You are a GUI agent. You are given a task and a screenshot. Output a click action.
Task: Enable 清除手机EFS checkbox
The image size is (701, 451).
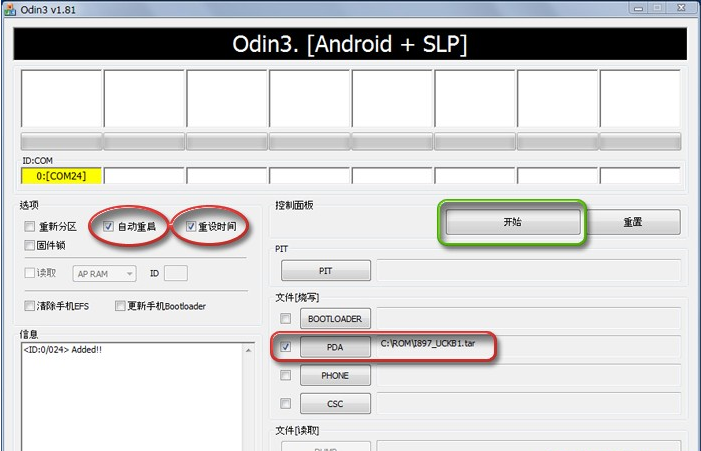coord(30,306)
